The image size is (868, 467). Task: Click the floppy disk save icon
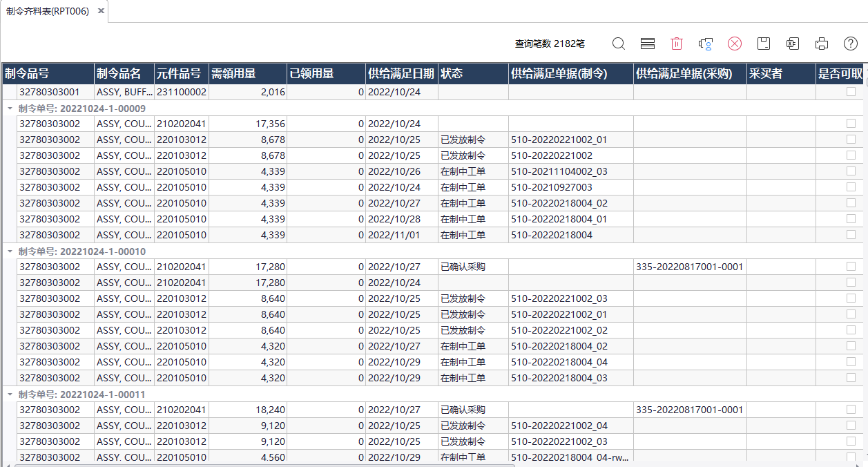[x=764, y=44]
